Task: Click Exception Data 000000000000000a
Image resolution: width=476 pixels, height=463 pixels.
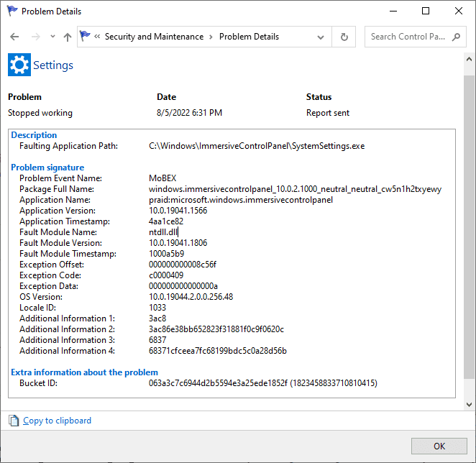Action: pos(183,286)
